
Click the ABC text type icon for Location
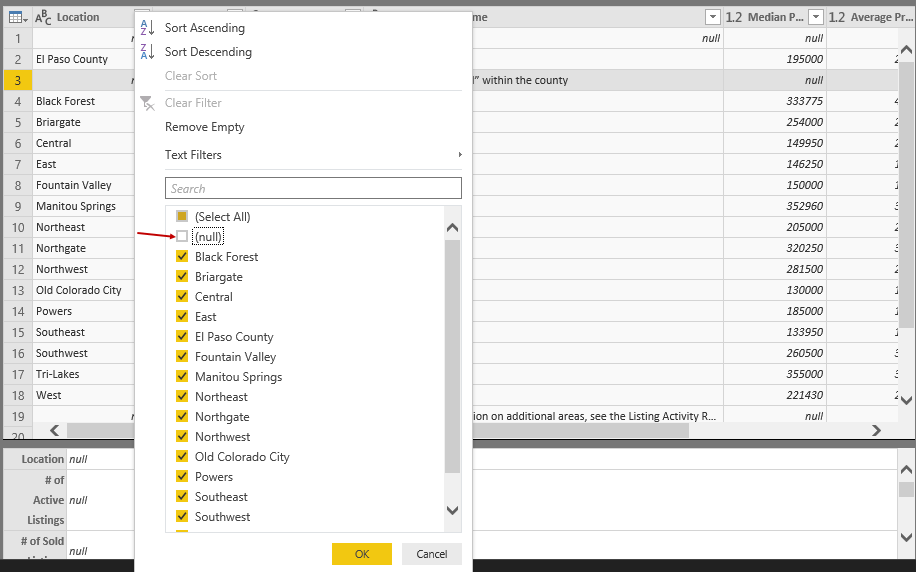[x=43, y=17]
